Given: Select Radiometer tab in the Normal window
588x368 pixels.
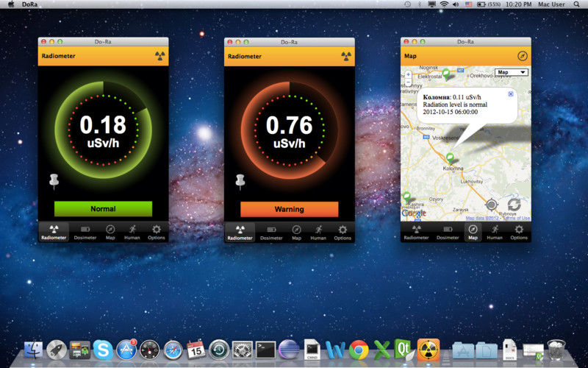Looking at the screenshot, I should click(x=54, y=232).
